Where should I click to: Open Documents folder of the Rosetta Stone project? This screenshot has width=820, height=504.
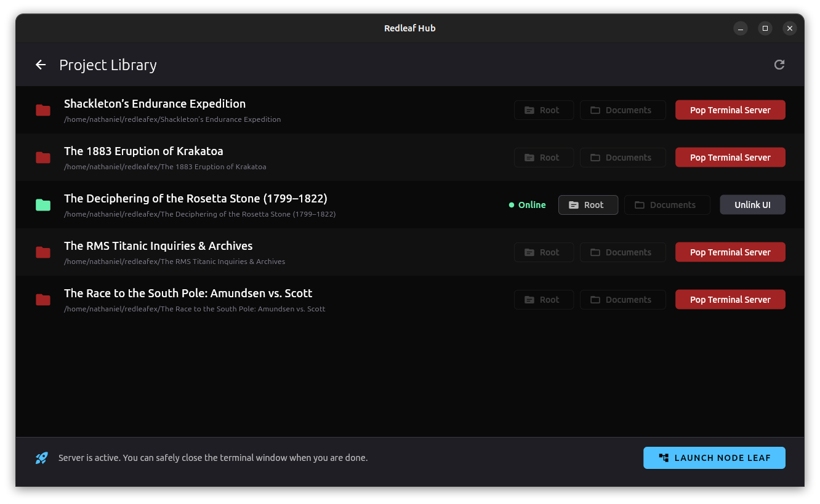(x=667, y=205)
